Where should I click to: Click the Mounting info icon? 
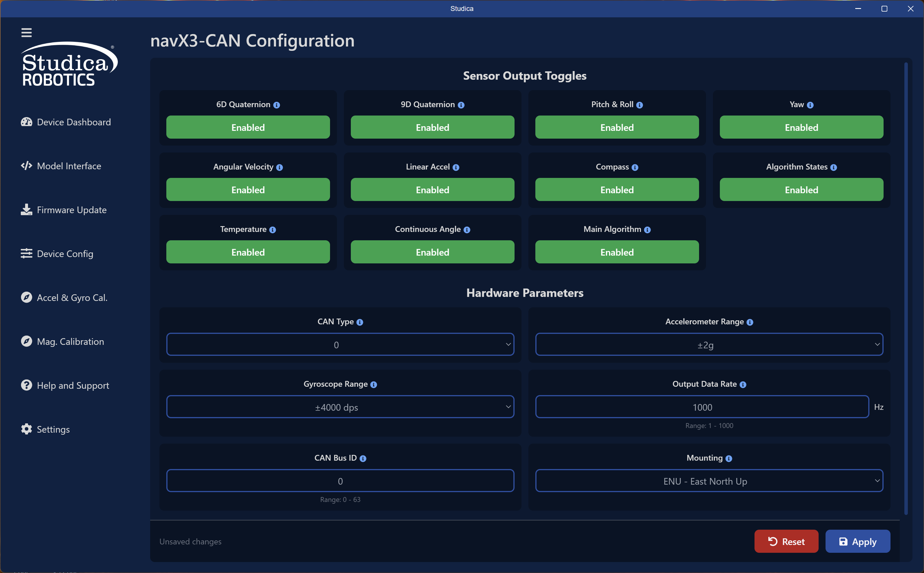coord(729,459)
